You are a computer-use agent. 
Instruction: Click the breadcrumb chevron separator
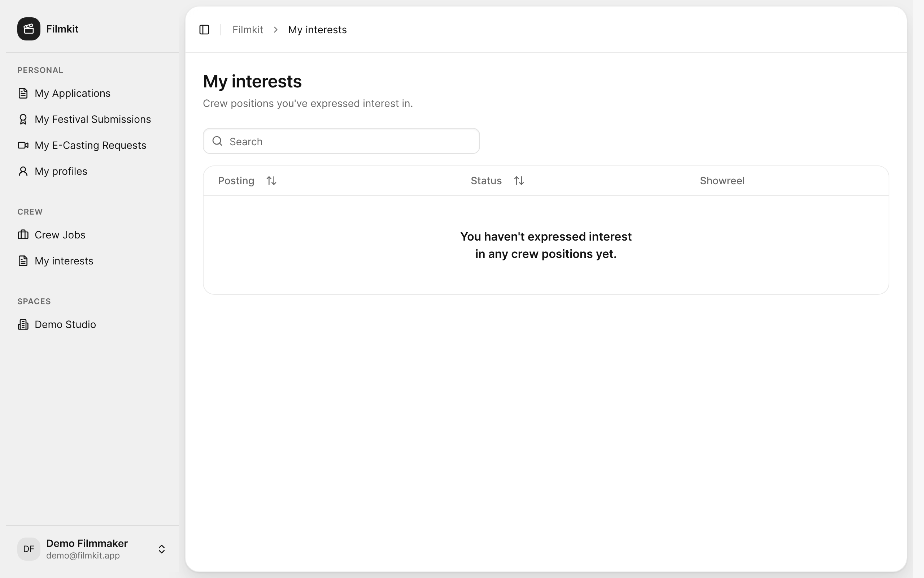[x=276, y=29]
